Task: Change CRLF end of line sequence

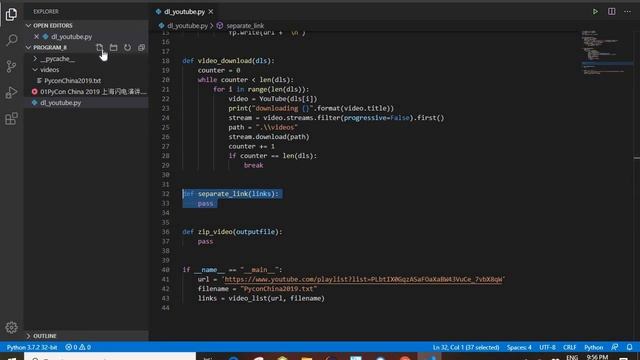Action: [569, 347]
